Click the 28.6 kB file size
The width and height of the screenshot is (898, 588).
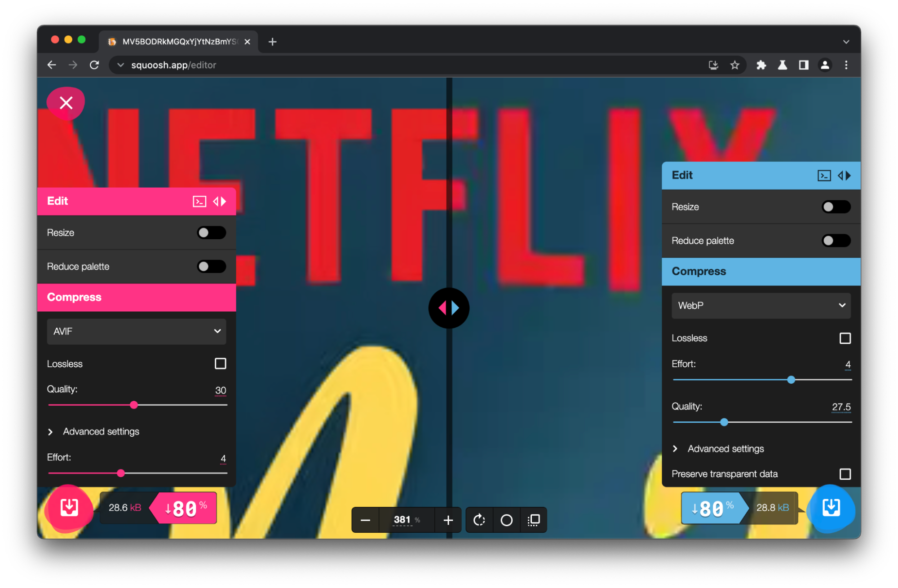tap(125, 508)
